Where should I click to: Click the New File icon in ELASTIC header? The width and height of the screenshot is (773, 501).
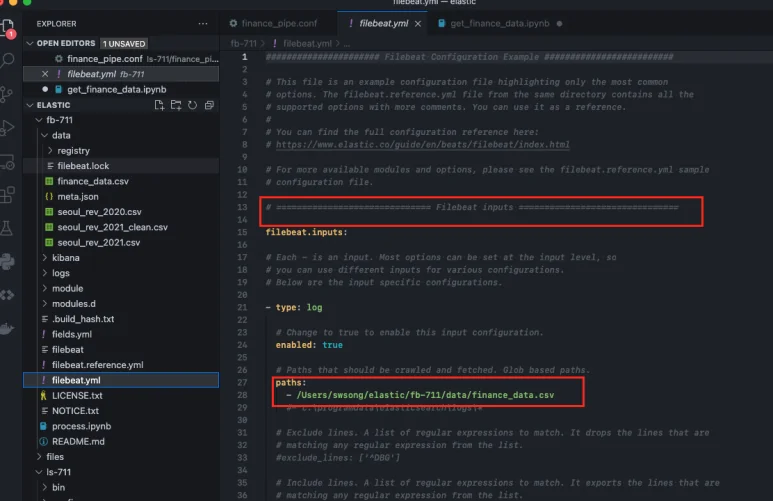click(x=159, y=105)
